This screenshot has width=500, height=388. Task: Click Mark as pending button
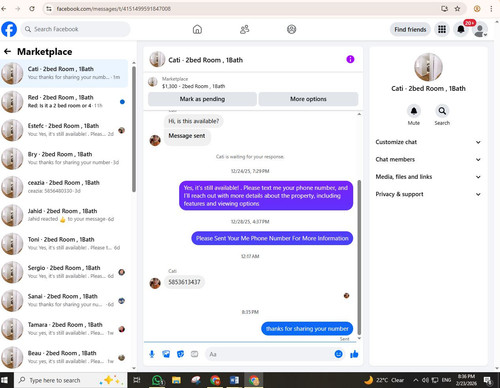pos(202,99)
